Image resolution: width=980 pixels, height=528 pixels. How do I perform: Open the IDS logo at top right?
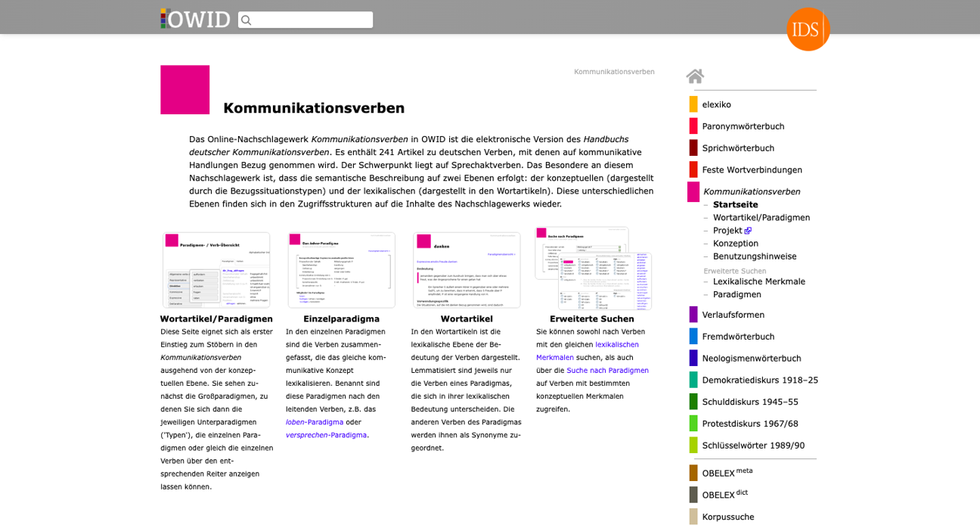coord(808,30)
